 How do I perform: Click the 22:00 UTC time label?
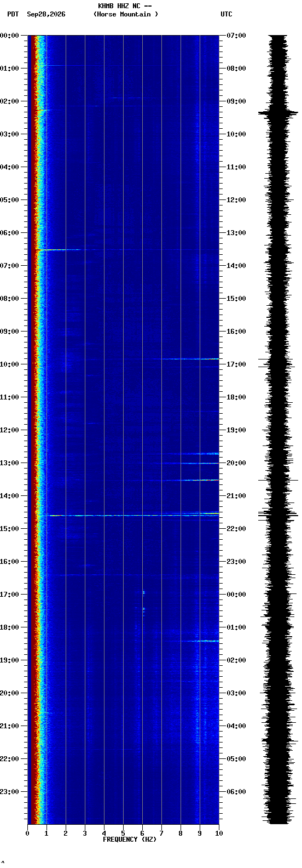pyautogui.click(x=236, y=529)
